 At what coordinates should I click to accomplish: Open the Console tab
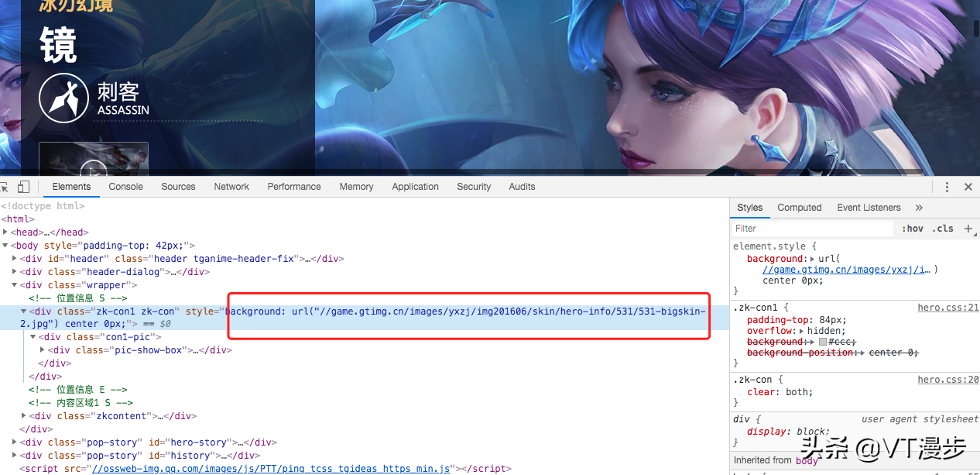pos(125,187)
